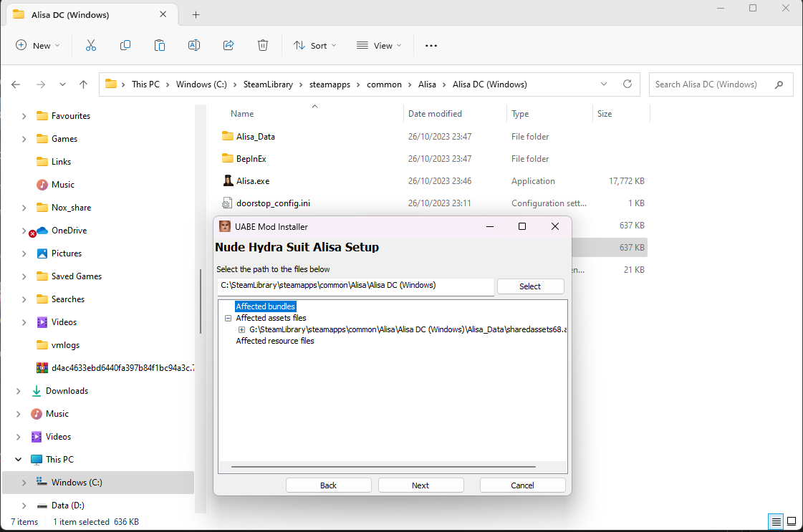The height and width of the screenshot is (532, 803).
Task: Click the installer file path field
Action: (356, 286)
